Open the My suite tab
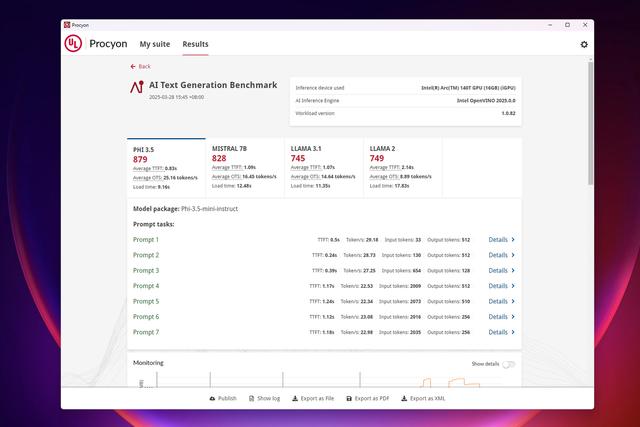Viewport: 640px width, 427px height. pos(155,44)
